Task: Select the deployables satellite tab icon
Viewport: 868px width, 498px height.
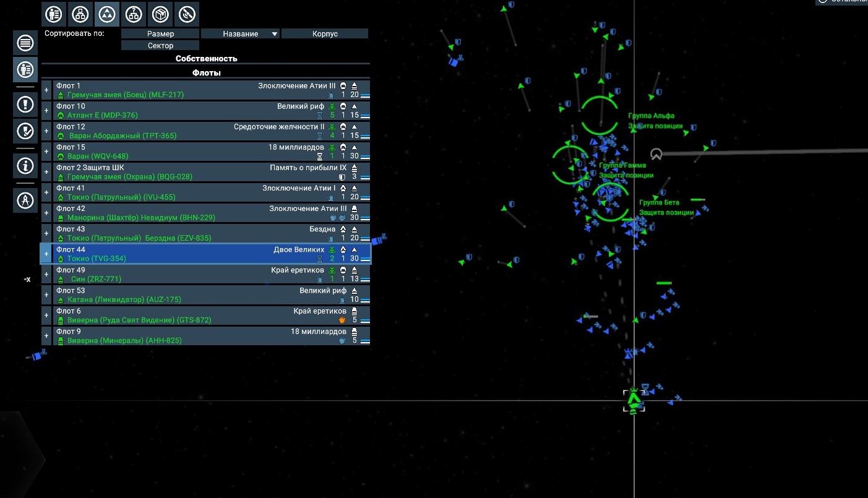Action: tap(187, 14)
